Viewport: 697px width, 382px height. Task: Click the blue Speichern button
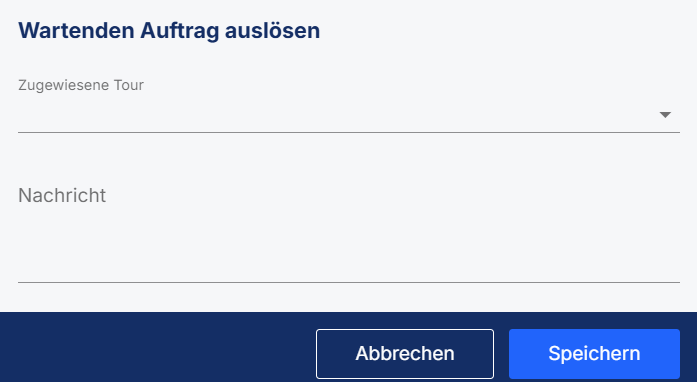pos(594,354)
